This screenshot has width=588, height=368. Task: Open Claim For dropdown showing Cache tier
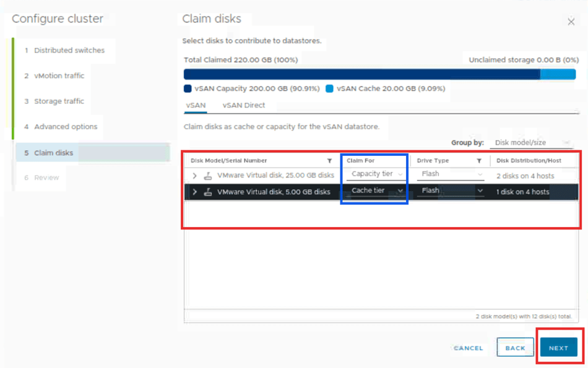click(376, 190)
